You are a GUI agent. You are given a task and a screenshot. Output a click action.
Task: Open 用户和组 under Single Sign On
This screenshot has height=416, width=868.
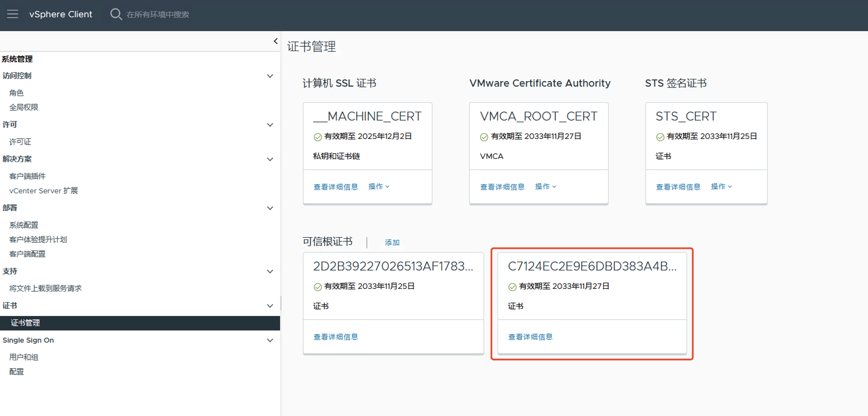pos(24,357)
